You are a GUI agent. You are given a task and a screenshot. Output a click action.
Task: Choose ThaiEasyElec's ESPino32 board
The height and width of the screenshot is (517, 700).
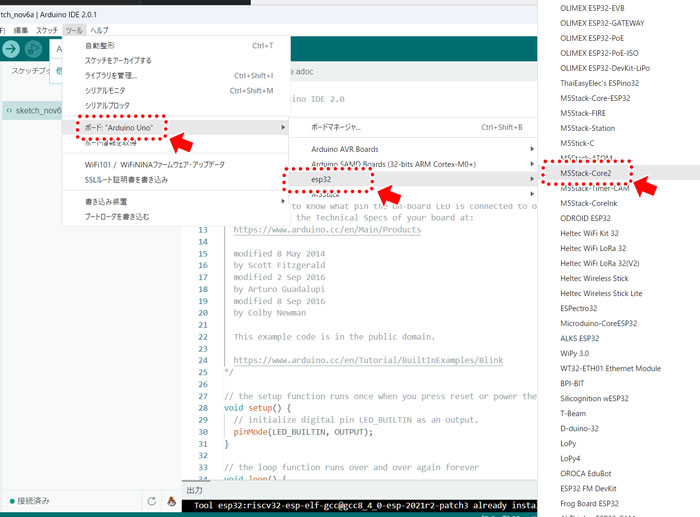pyautogui.click(x=600, y=83)
